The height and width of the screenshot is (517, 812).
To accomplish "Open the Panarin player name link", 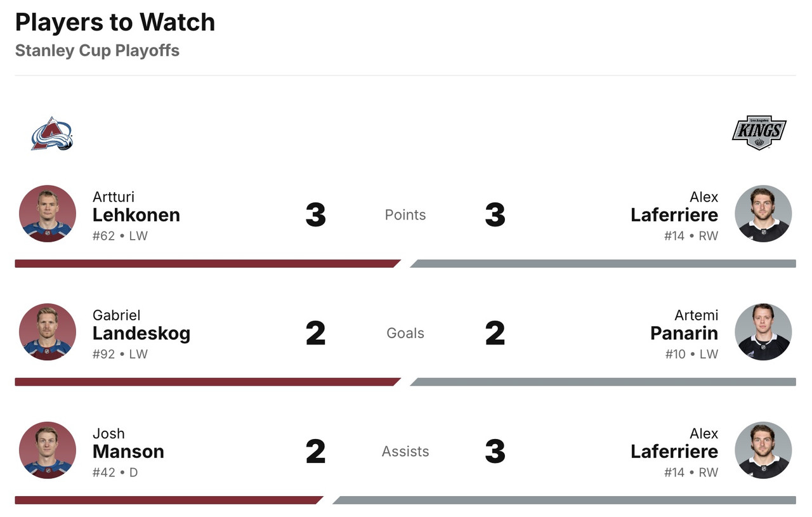I will 684,334.
